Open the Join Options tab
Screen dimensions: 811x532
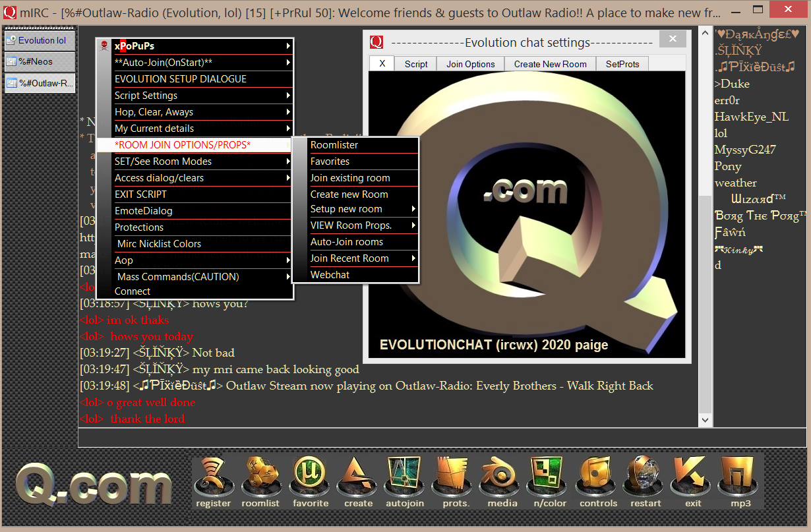pos(471,64)
